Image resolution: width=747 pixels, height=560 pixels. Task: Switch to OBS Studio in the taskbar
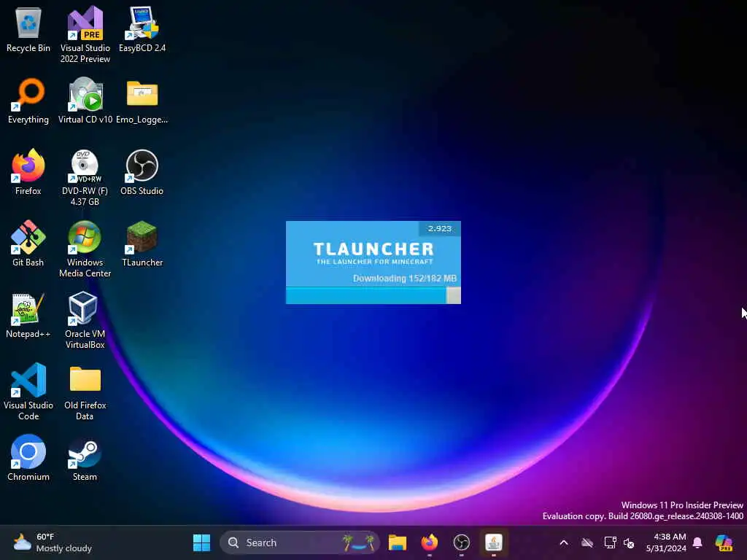461,542
